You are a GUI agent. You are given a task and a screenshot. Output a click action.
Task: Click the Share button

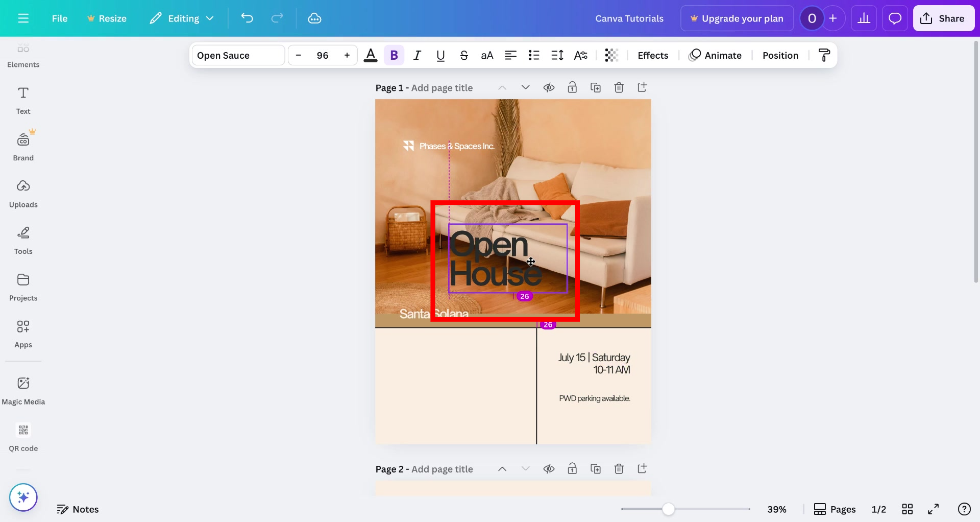pos(943,18)
